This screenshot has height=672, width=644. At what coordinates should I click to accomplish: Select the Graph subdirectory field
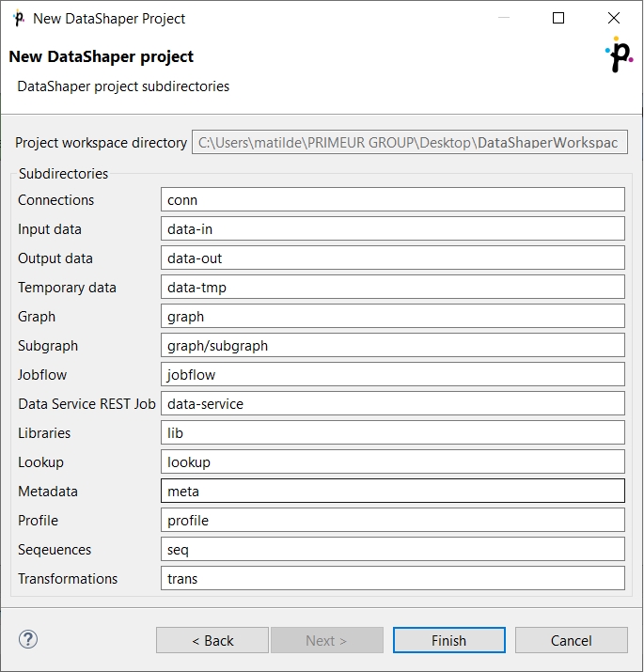(393, 317)
